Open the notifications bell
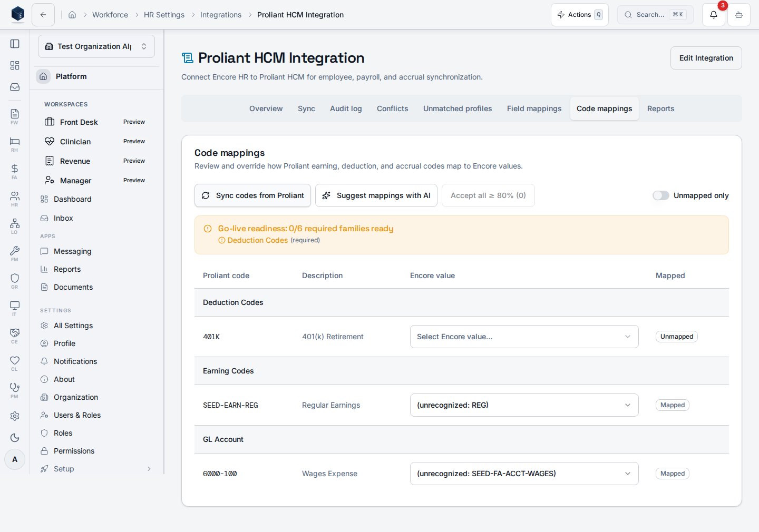The image size is (759, 532). (714, 15)
